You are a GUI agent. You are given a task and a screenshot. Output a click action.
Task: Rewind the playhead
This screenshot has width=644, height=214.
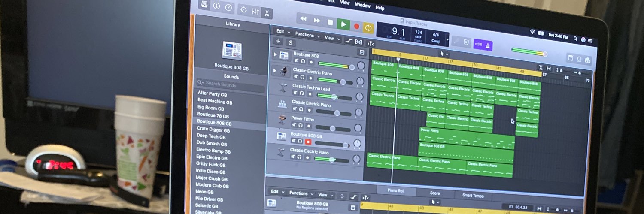pos(303,19)
